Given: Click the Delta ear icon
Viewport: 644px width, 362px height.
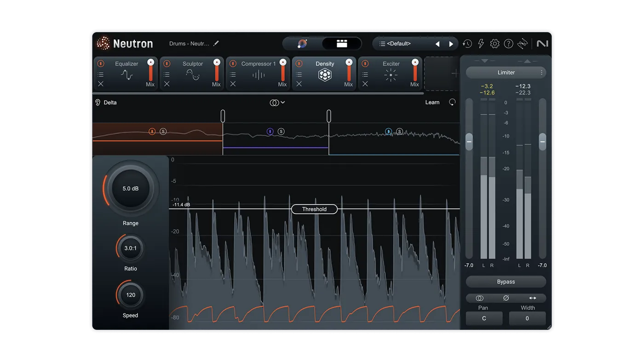Looking at the screenshot, I should (x=98, y=102).
